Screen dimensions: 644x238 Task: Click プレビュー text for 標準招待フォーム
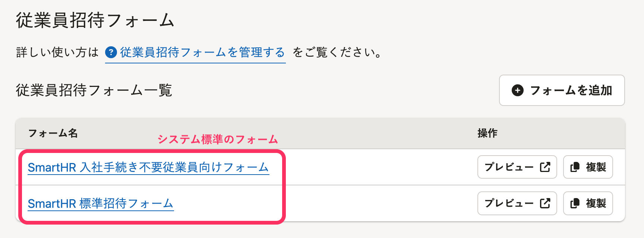click(509, 203)
